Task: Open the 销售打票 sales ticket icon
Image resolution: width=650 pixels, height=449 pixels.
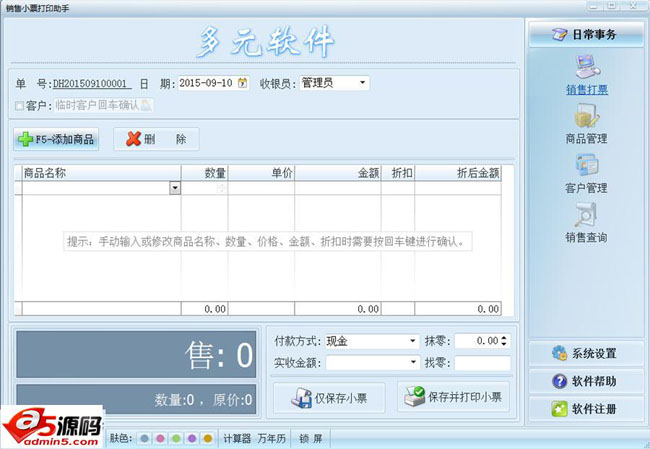Action: (587, 75)
